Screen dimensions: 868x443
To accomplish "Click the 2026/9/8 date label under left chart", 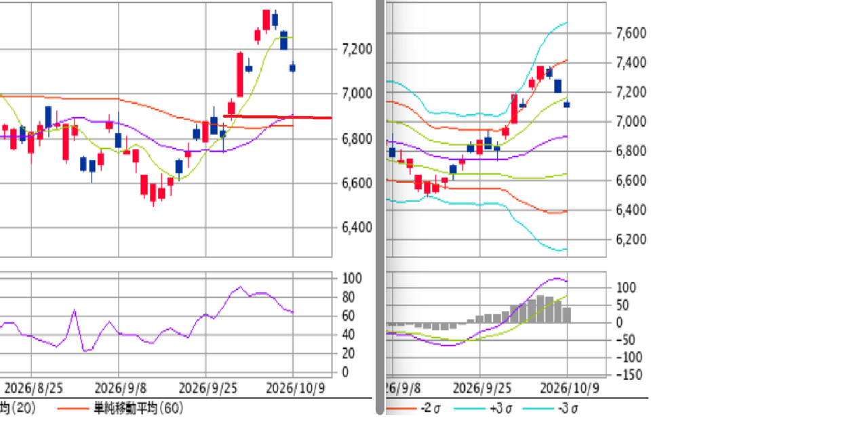I will click(119, 388).
